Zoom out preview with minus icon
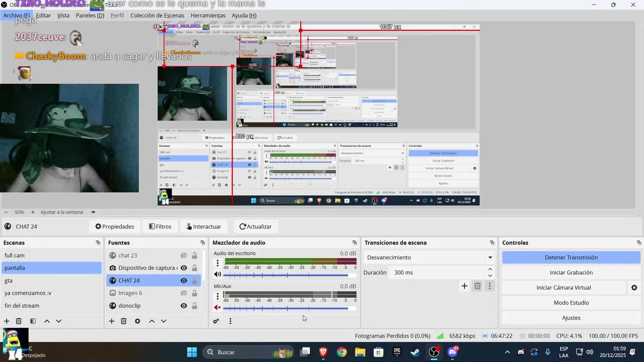The height and width of the screenshot is (362, 644). [x=6, y=212]
